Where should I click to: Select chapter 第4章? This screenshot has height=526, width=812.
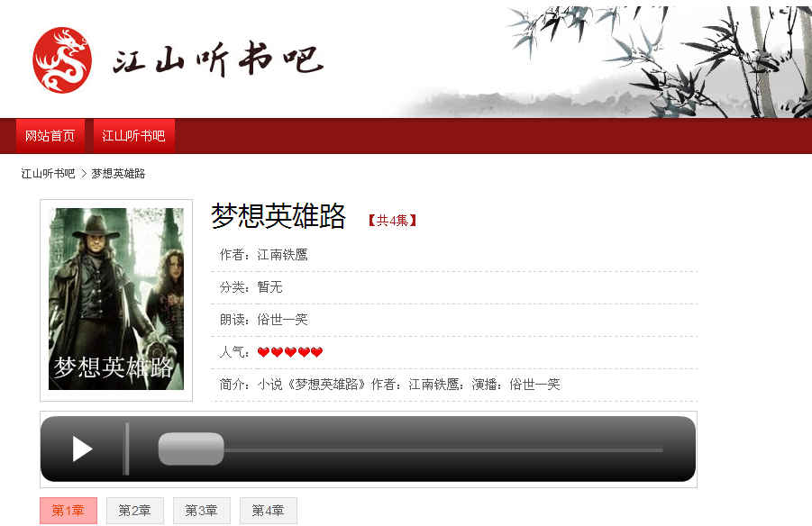click(x=269, y=511)
